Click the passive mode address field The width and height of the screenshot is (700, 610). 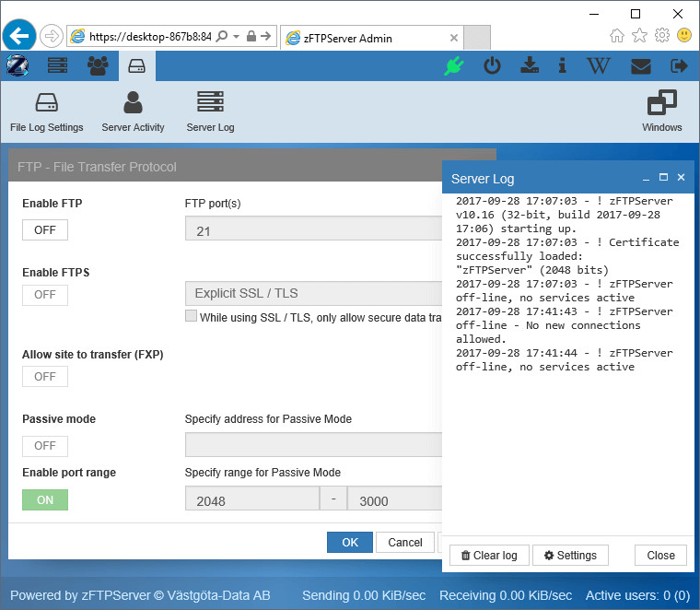313,445
